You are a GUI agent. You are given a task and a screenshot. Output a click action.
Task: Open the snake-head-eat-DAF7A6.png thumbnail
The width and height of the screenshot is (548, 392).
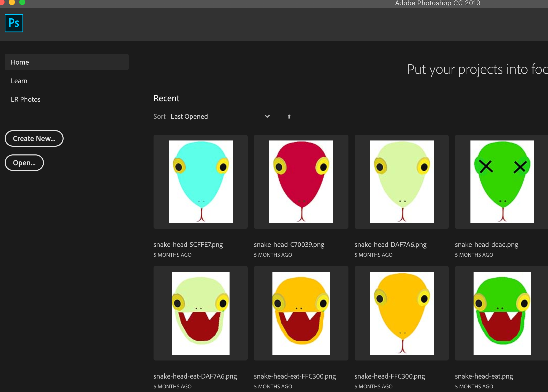[201, 313]
